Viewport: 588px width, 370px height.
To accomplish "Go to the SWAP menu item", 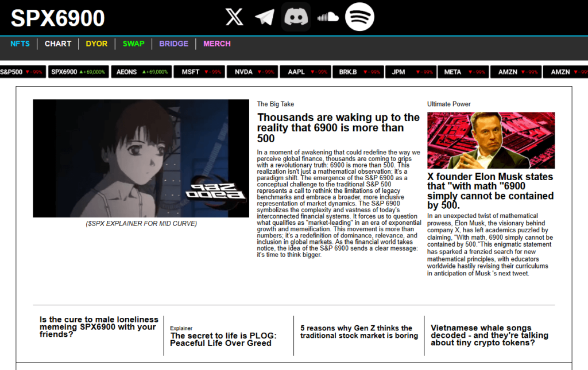I will coord(133,44).
